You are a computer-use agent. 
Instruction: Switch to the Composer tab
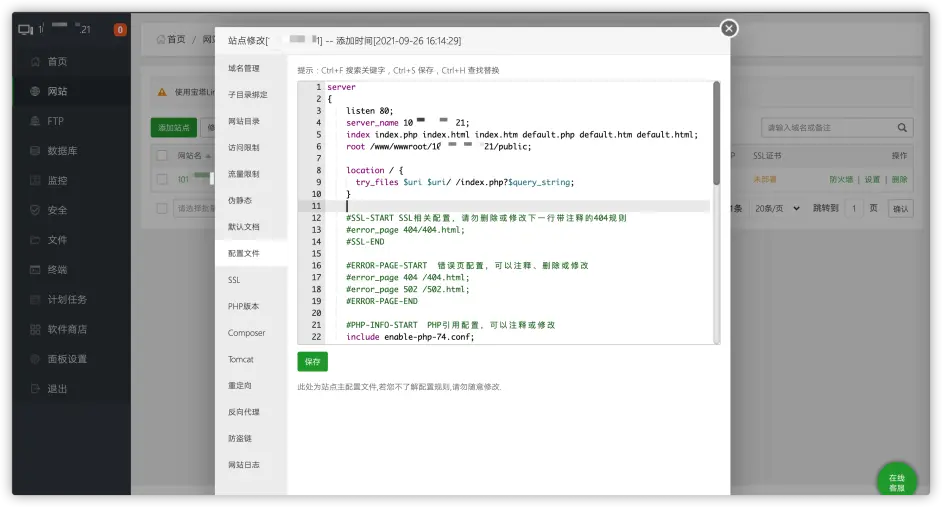click(246, 333)
